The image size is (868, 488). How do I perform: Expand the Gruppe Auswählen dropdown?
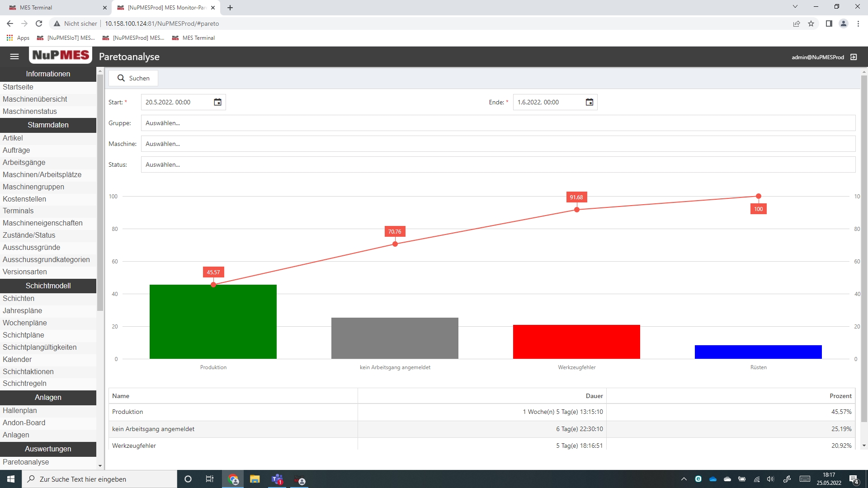[497, 123]
